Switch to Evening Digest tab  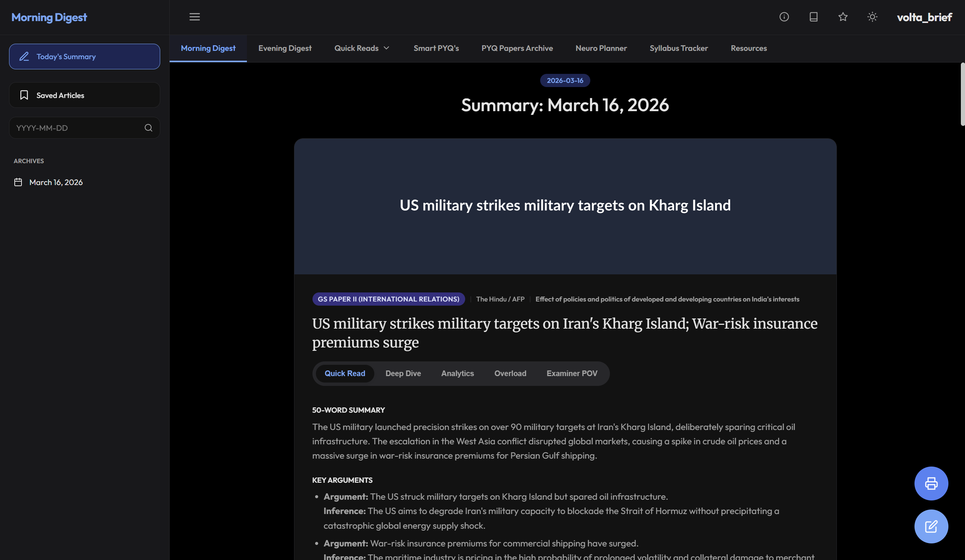coord(285,48)
